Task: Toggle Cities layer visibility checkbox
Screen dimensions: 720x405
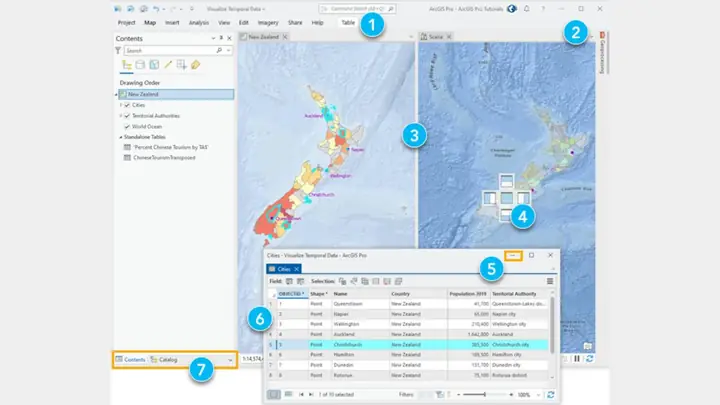Action: pyautogui.click(x=127, y=105)
